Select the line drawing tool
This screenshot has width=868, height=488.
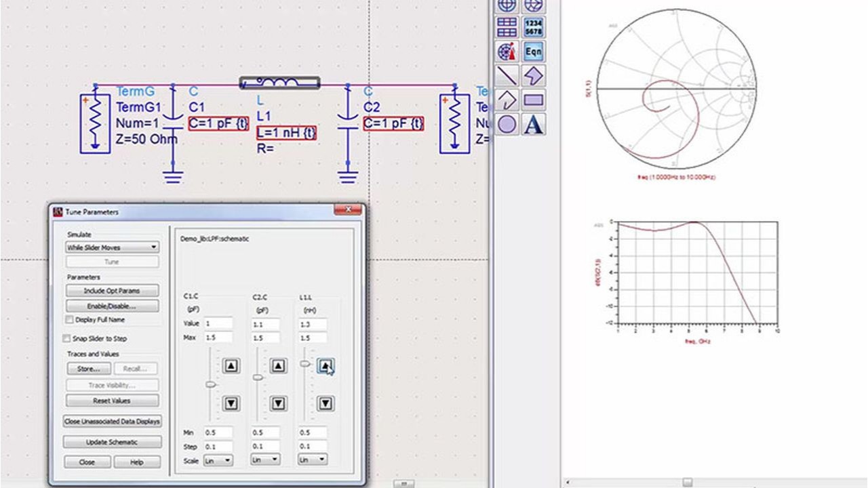(507, 75)
